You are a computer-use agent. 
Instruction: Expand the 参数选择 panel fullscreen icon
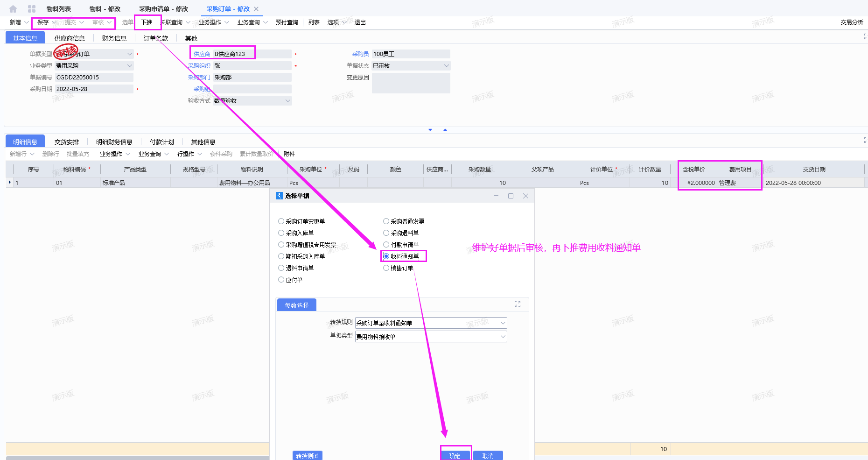(x=517, y=304)
